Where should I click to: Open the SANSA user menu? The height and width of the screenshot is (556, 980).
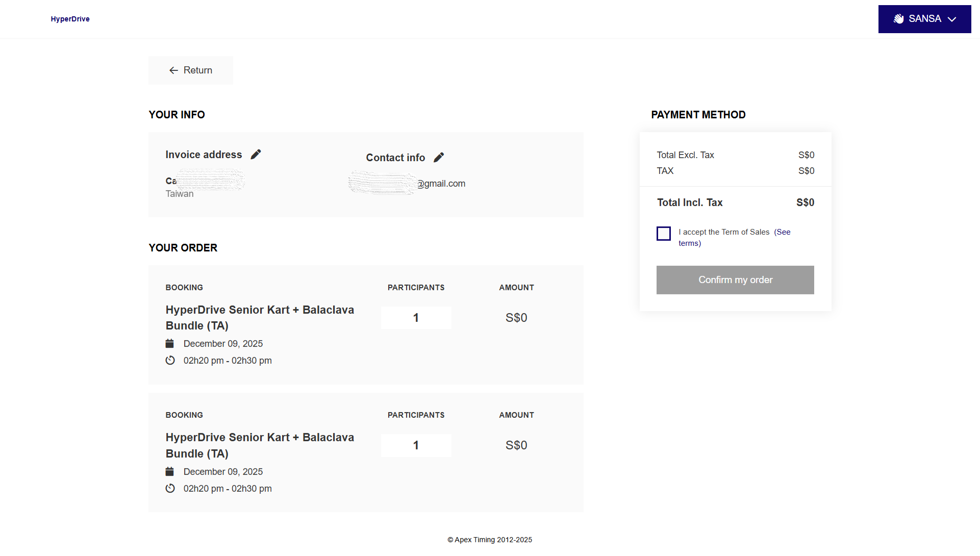click(924, 19)
